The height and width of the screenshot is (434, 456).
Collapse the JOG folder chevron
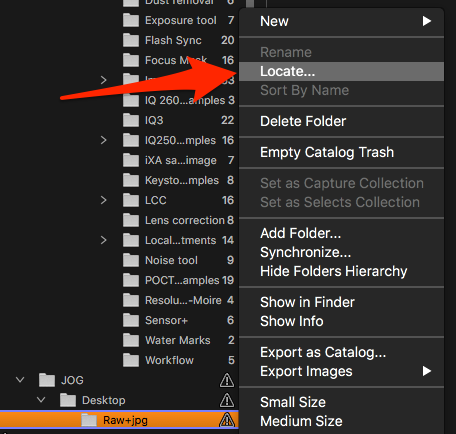[x=20, y=380]
